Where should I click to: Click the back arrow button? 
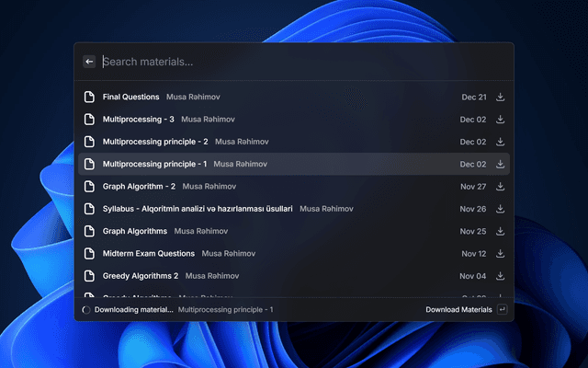point(89,62)
